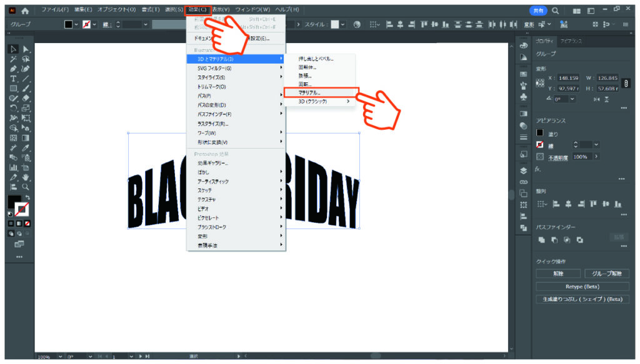
Task: Activate the Type tool
Action: [x=13, y=79]
